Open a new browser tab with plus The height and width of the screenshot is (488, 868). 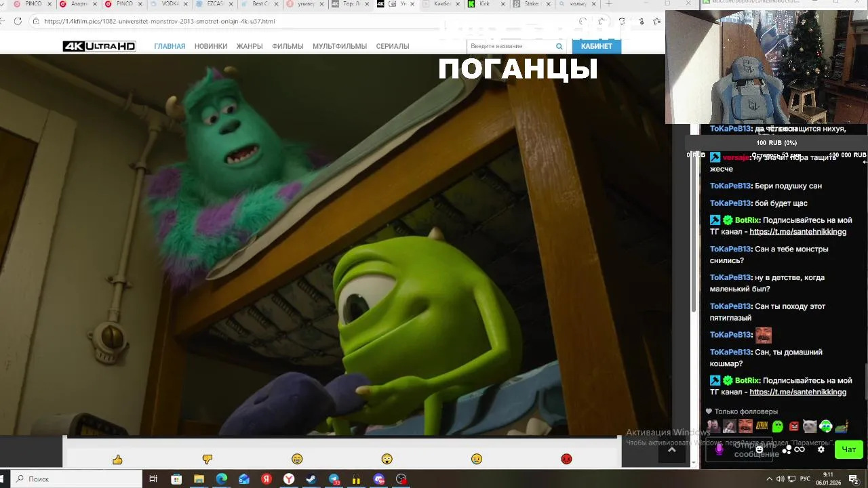click(608, 4)
